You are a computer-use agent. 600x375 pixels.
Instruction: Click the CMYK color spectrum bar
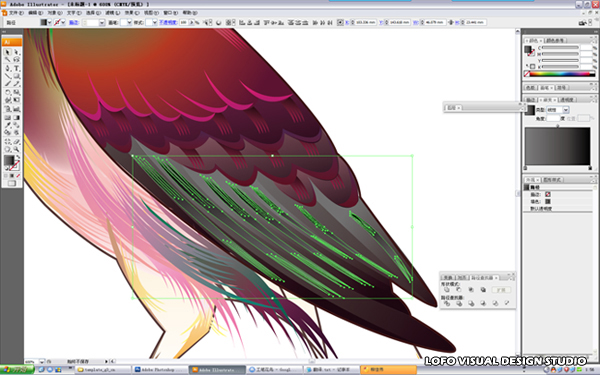point(560,74)
